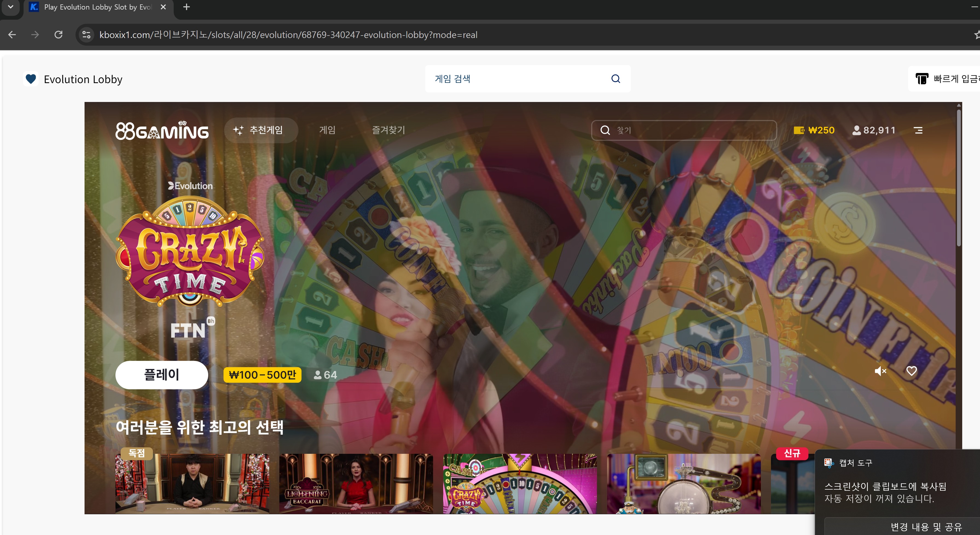This screenshot has width=980, height=535.
Task: Open the pachinko ball machine thumbnail
Action: point(684,484)
